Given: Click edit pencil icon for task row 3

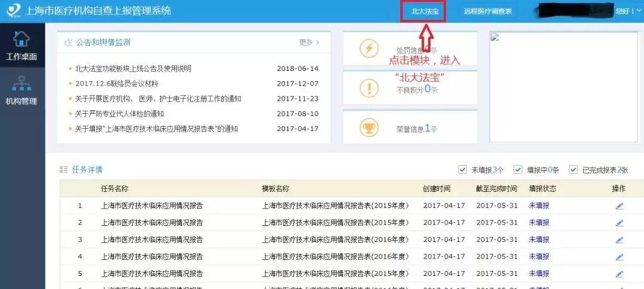Looking at the screenshot, I should click(x=619, y=240).
